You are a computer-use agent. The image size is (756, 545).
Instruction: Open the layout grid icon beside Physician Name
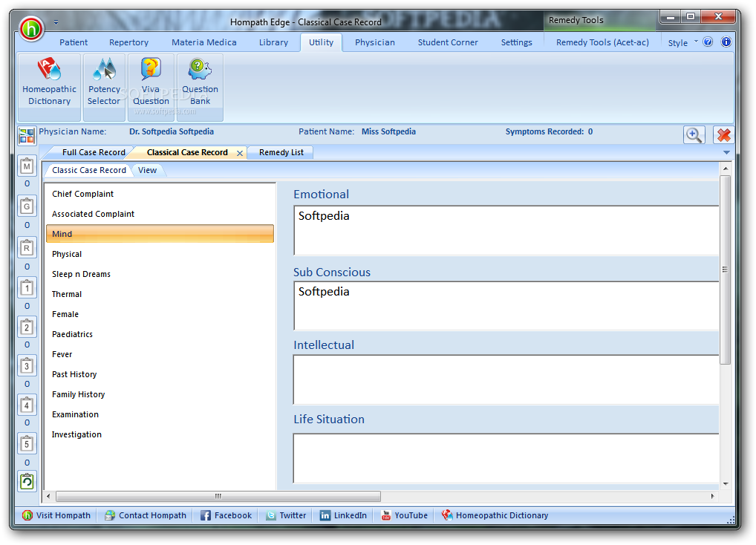(27, 136)
